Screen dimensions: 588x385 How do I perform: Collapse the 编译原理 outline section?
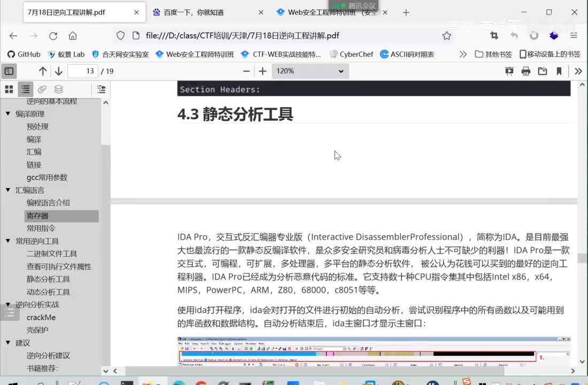tap(8, 113)
